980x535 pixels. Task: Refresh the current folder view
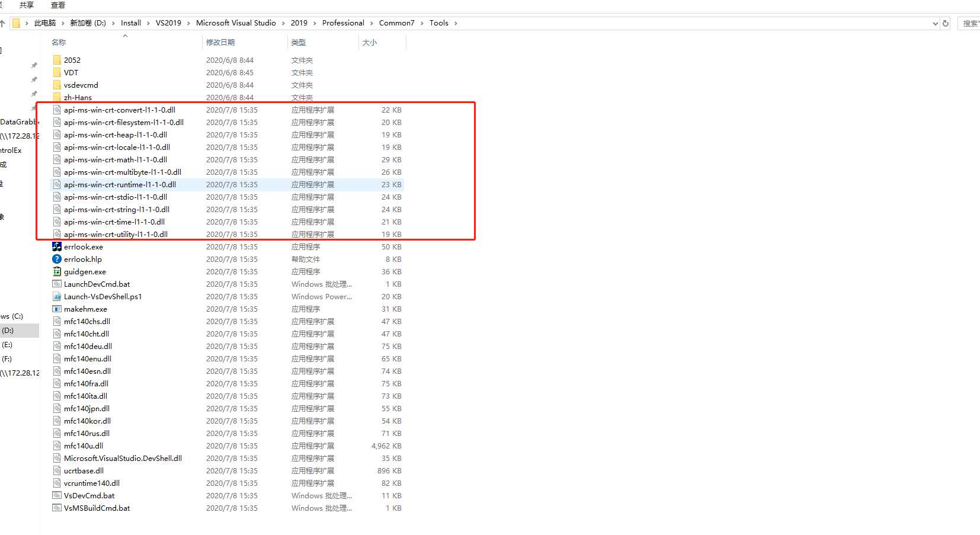click(x=946, y=23)
